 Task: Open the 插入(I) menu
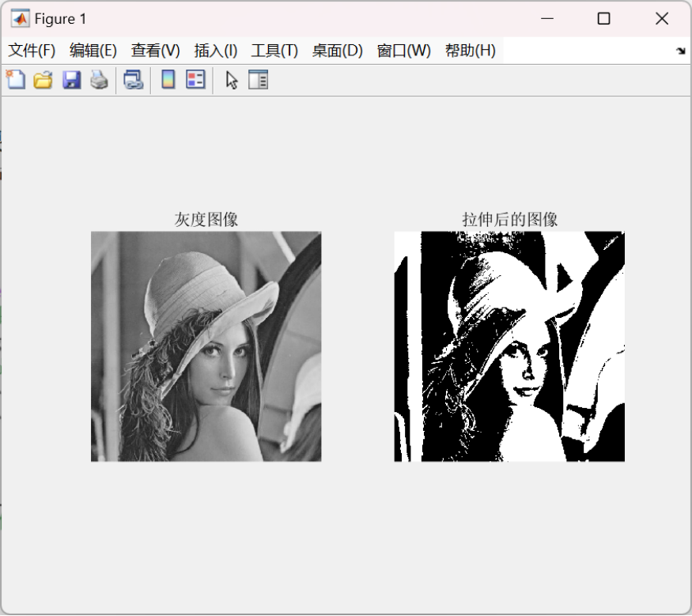point(216,51)
